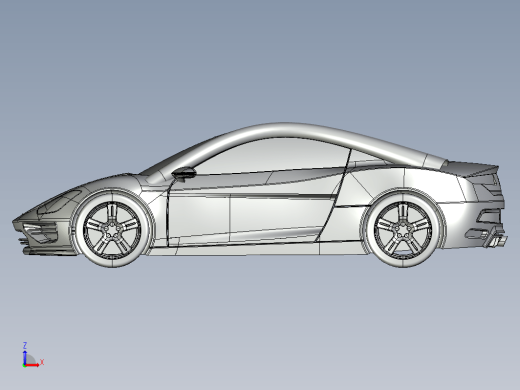Click the side window glass
Screen dimensions: 520x390
273,156
